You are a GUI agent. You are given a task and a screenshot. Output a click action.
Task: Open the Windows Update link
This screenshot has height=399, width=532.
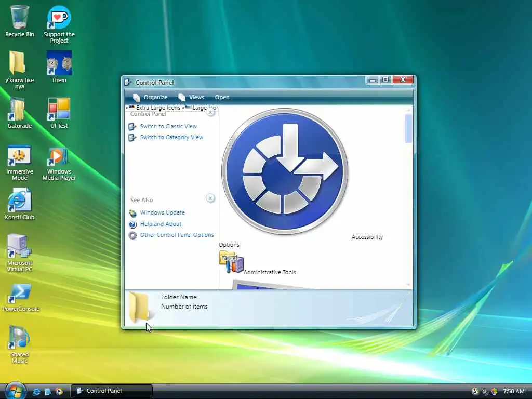coord(162,212)
